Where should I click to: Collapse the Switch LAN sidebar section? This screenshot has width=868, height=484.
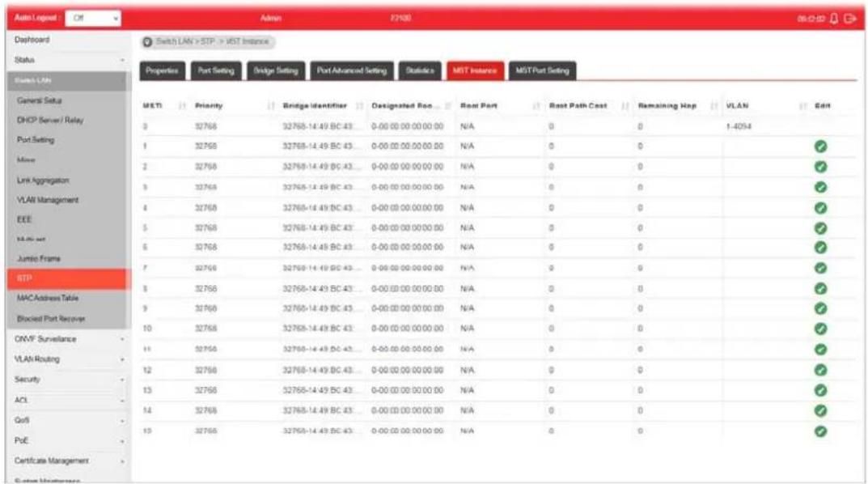tap(69, 80)
